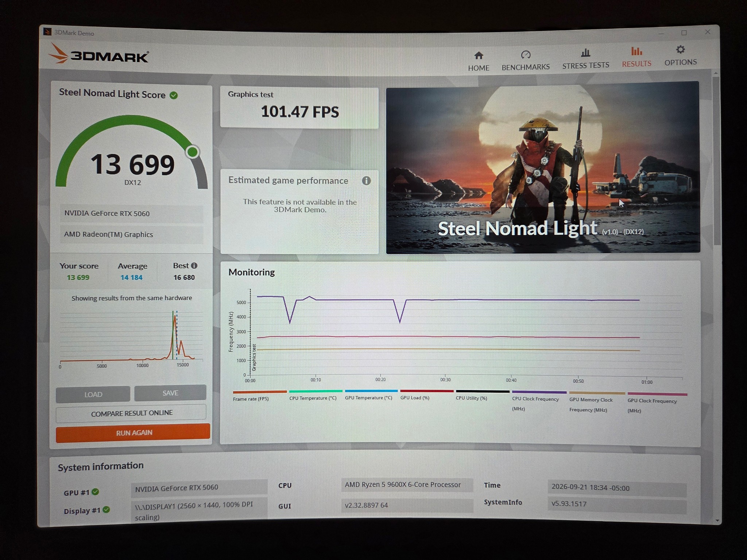The image size is (747, 560).
Task: Click the Benchmarks gauge icon
Action: [526, 55]
